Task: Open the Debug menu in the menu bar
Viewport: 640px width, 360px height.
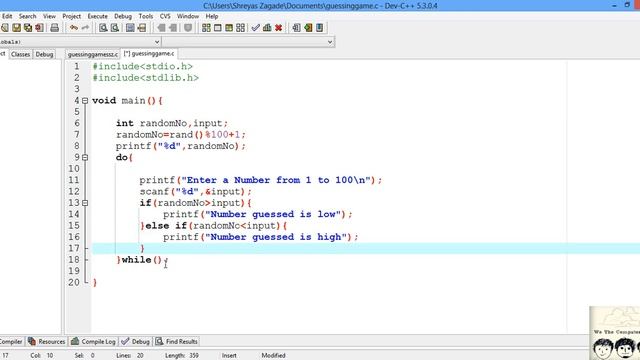Action: click(x=123, y=16)
